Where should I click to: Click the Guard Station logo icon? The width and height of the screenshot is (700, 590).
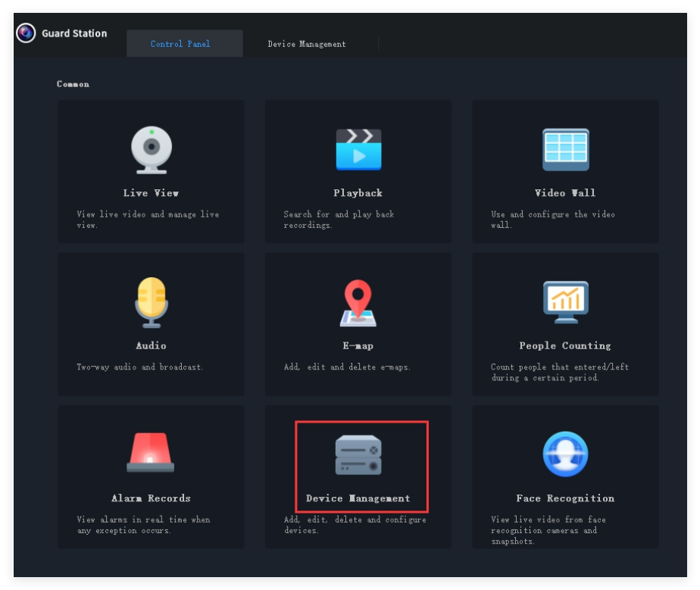click(x=27, y=33)
